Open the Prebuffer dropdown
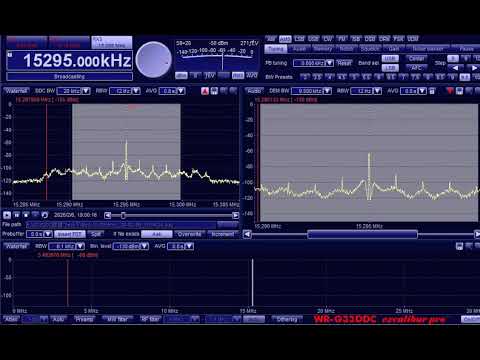 click(48, 234)
